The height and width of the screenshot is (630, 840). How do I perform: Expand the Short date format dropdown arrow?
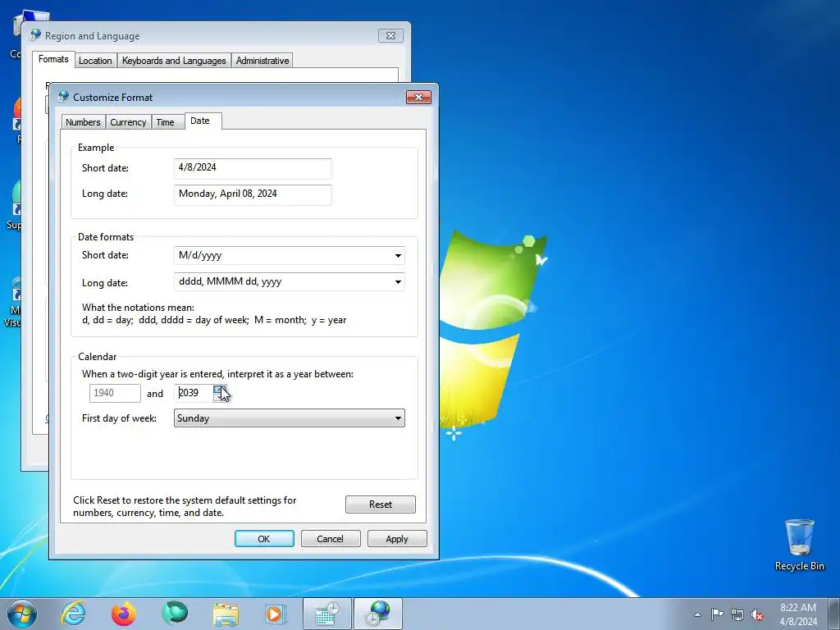coord(398,256)
